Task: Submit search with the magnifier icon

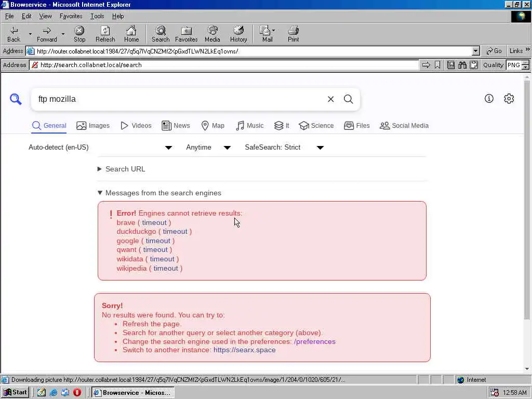Action: pyautogui.click(x=349, y=99)
